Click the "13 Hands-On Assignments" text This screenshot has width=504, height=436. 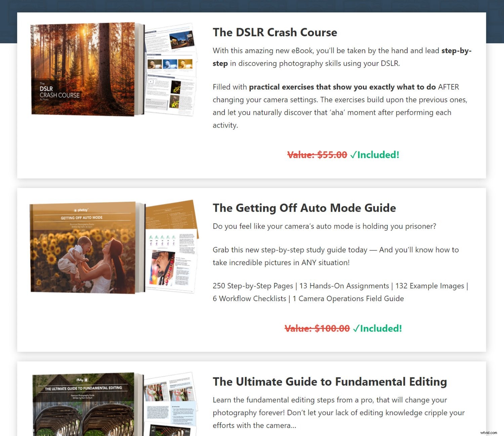(x=344, y=286)
